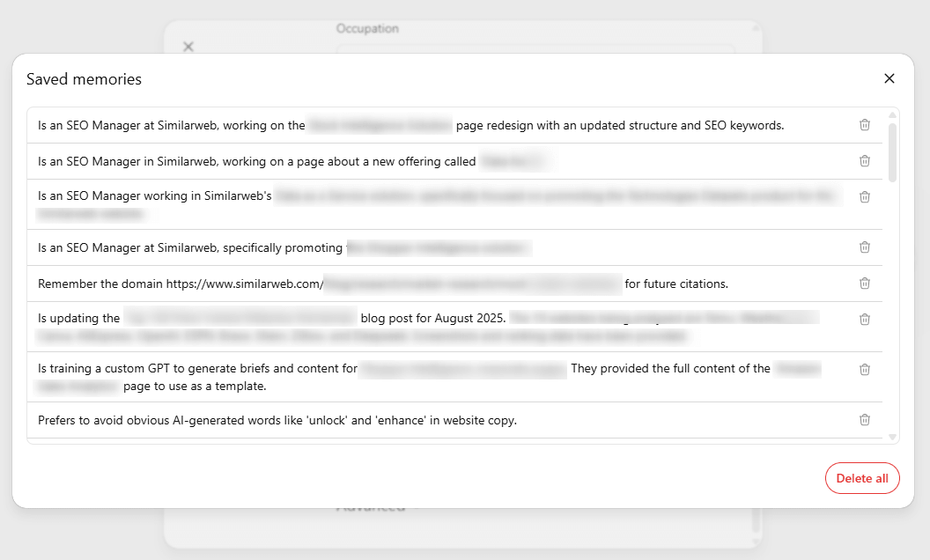930x560 pixels.
Task: Delete the 'Remember the domain' memory
Action: 865,284
